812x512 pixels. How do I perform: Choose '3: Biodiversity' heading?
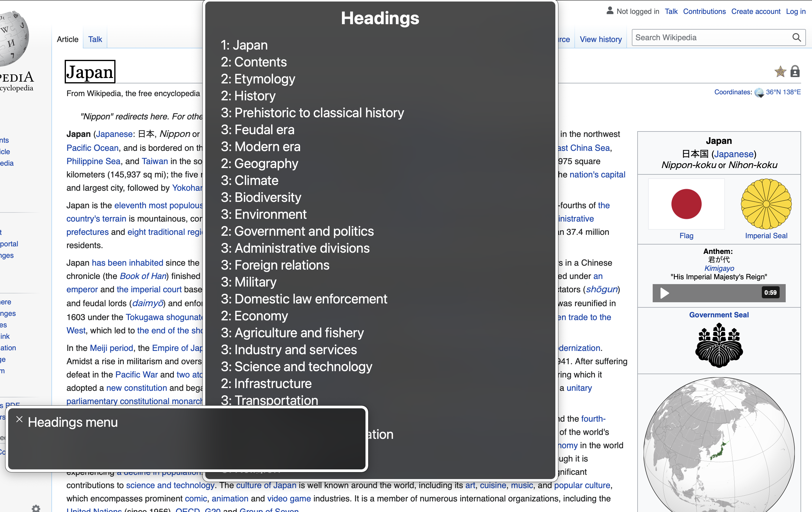pos(261,197)
